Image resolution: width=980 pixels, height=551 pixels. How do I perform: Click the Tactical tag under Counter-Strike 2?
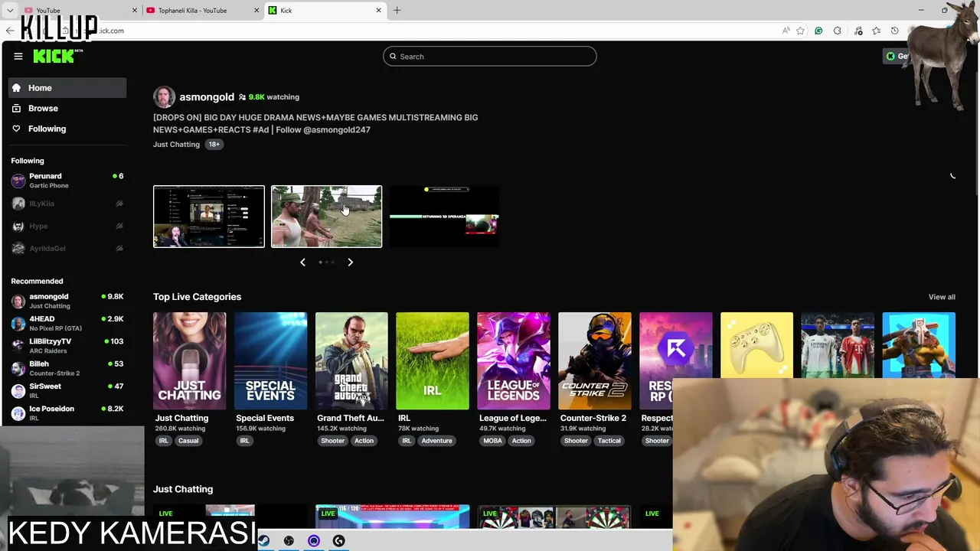pos(609,441)
